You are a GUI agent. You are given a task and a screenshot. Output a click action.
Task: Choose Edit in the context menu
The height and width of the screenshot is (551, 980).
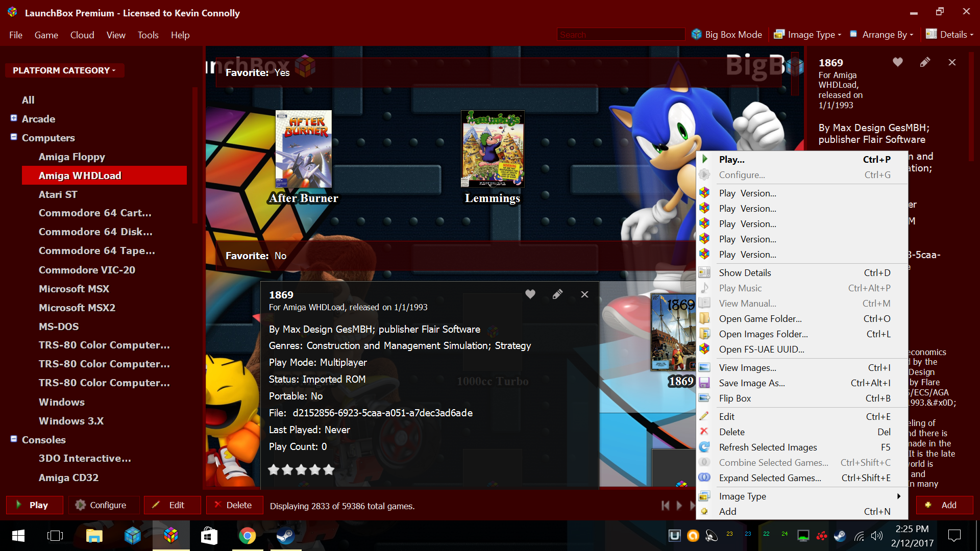click(x=802, y=417)
